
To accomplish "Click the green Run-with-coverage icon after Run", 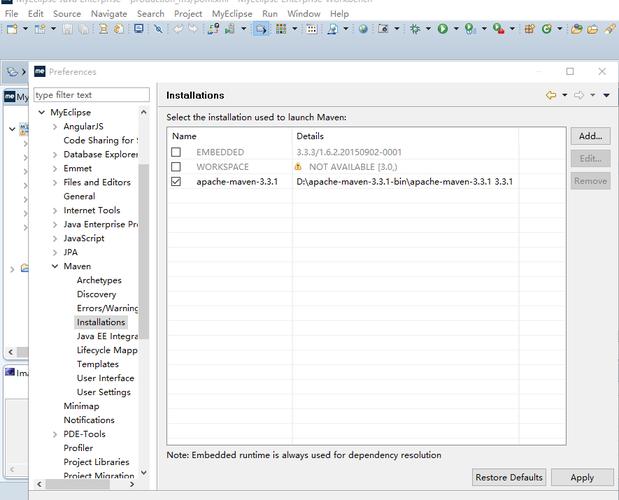I will pos(470,29).
